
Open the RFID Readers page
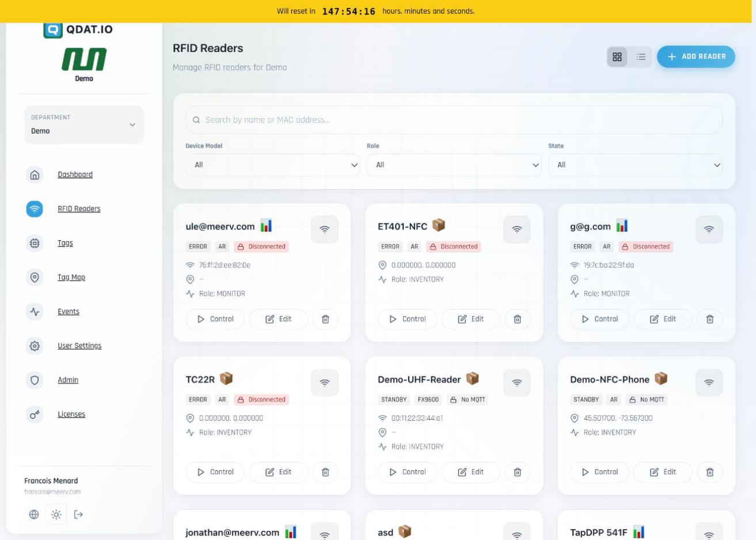pos(79,209)
